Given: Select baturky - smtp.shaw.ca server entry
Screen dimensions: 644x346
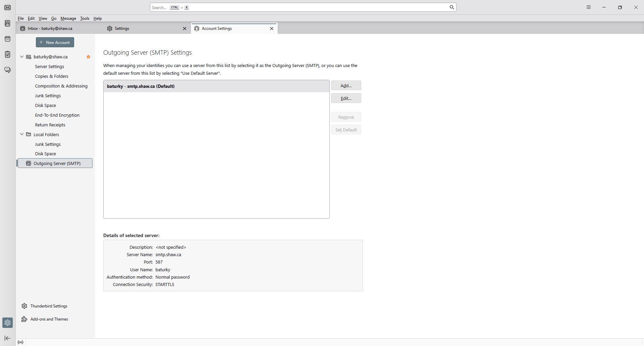Looking at the screenshot, I should (216, 86).
